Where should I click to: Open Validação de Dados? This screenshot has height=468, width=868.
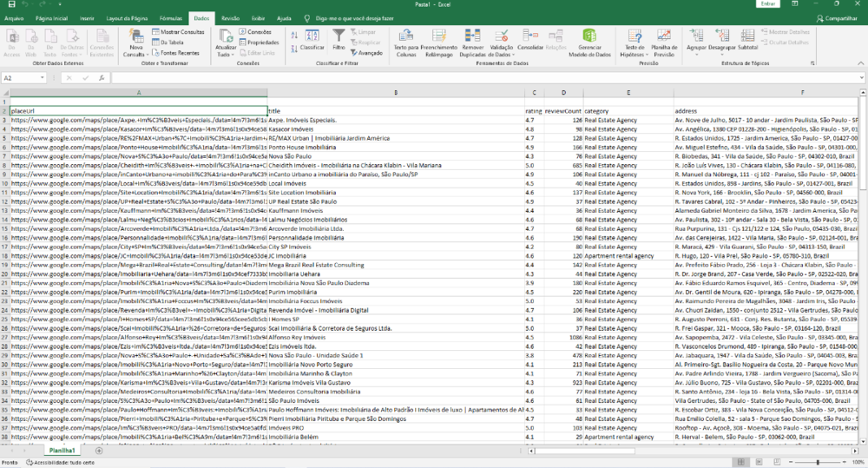click(502, 43)
